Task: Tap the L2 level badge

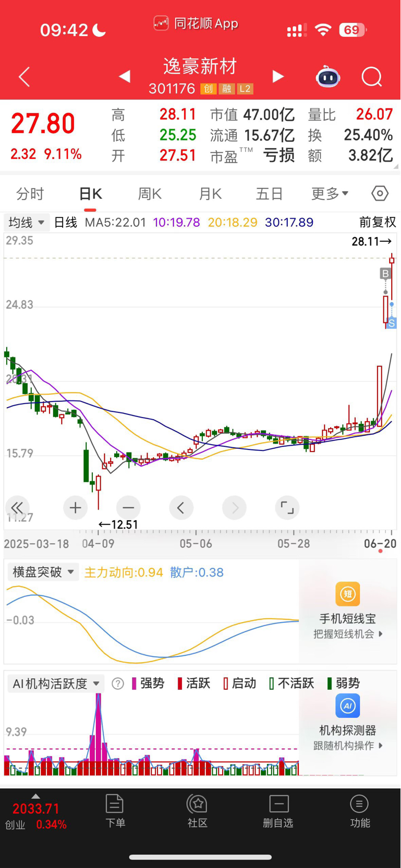Action: pos(245,89)
